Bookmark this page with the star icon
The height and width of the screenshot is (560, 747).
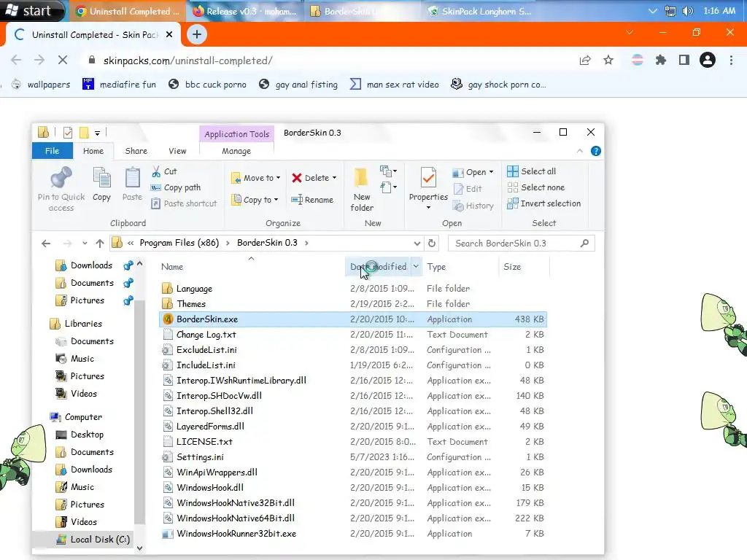click(608, 60)
